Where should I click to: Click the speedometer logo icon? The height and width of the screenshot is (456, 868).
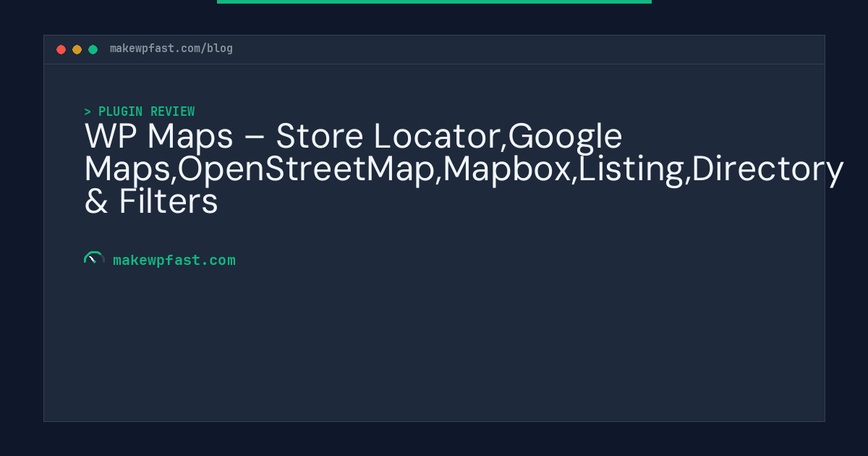94,259
